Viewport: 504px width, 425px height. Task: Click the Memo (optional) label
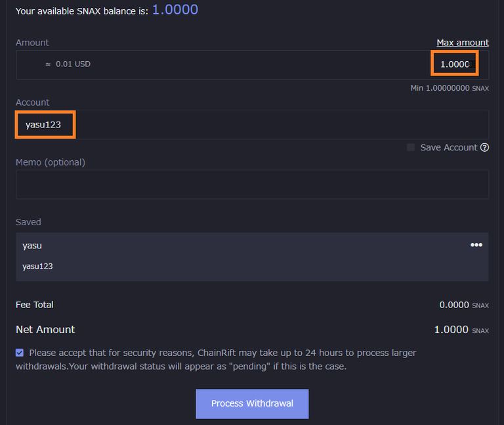(51, 162)
